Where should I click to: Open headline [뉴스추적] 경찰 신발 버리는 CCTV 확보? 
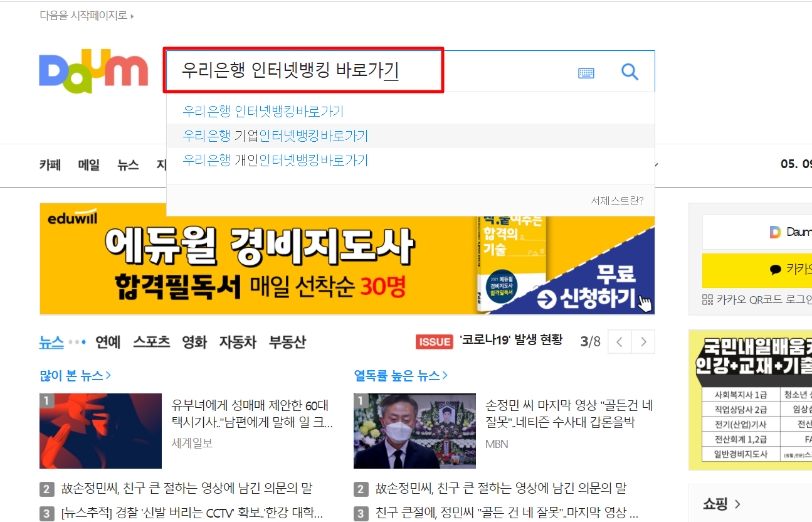(192, 513)
